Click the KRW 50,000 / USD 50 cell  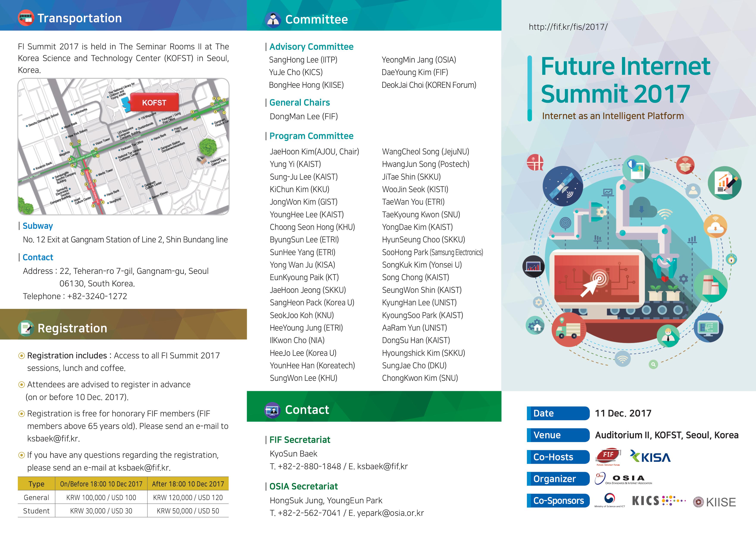coord(188,511)
